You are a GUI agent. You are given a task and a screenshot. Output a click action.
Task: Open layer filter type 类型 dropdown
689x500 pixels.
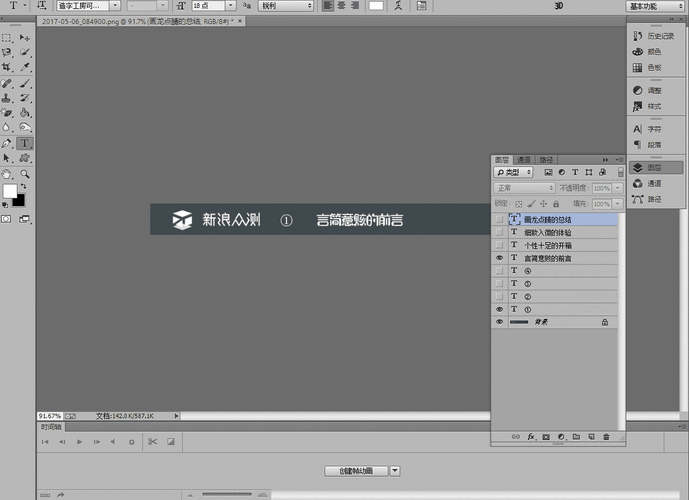513,172
